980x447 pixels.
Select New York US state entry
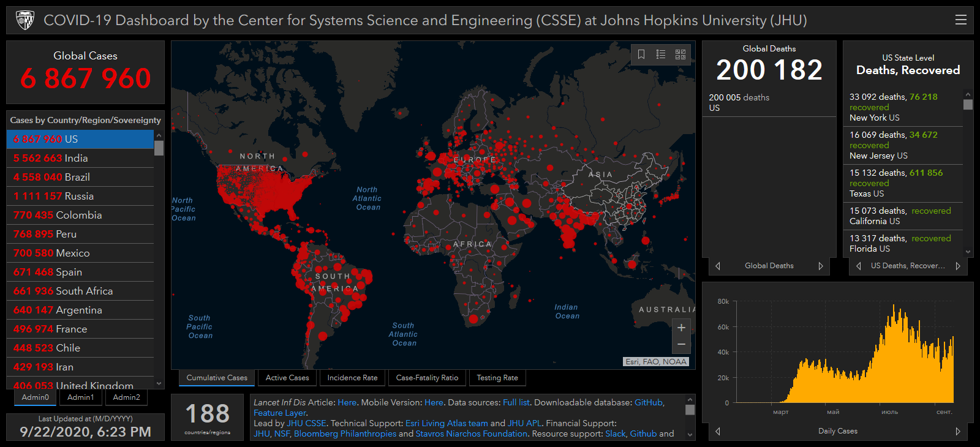pyautogui.click(x=903, y=107)
